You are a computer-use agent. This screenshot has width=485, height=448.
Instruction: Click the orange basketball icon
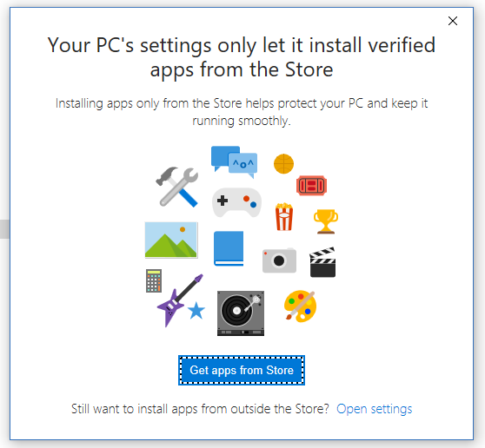point(283,164)
